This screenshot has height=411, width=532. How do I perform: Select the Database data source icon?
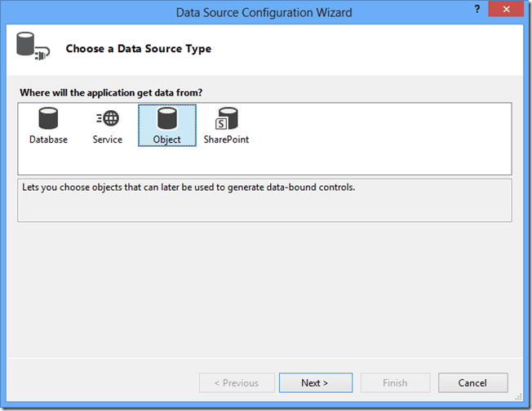(x=49, y=119)
